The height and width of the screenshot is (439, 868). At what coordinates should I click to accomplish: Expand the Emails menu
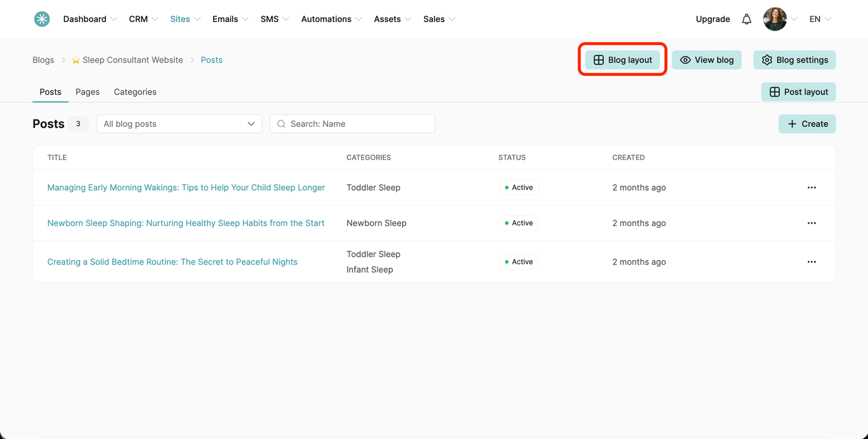(230, 19)
